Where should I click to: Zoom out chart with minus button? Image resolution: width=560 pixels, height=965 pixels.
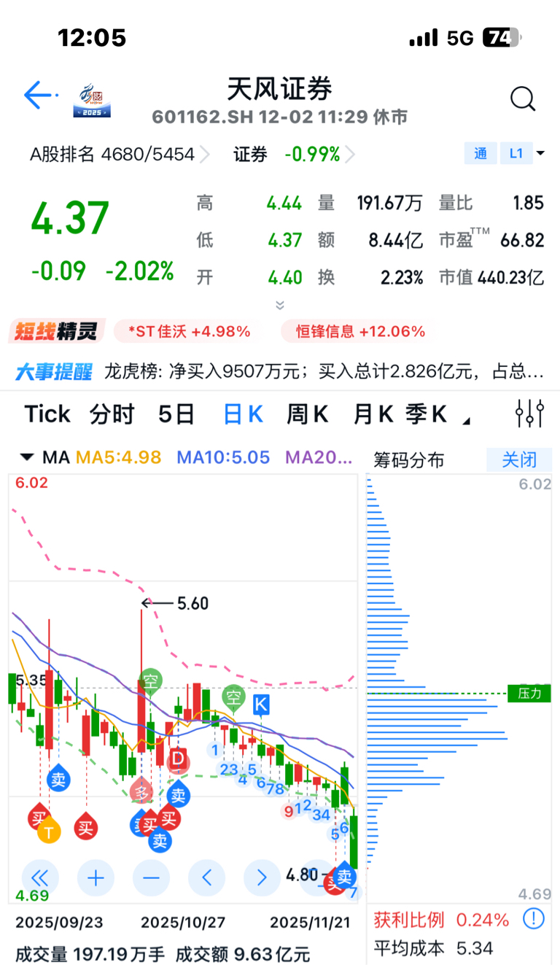[151, 877]
